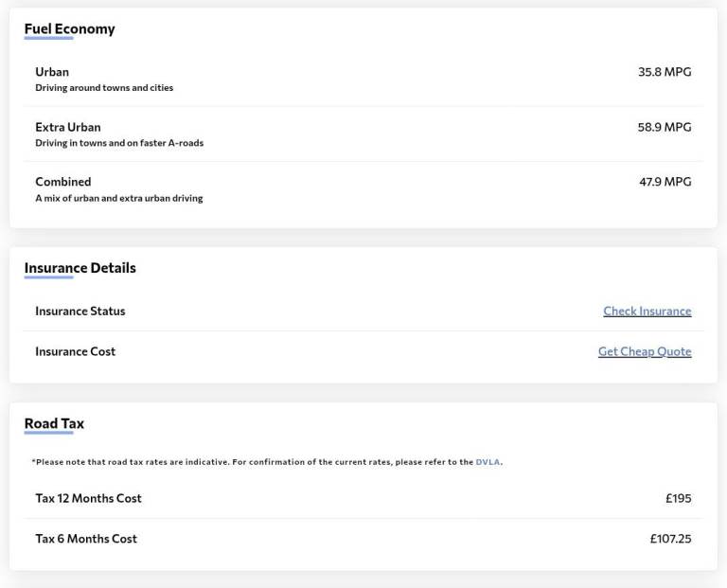The width and height of the screenshot is (727, 588).
Task: Click the Get Cheap Quote link
Action: tap(644, 351)
